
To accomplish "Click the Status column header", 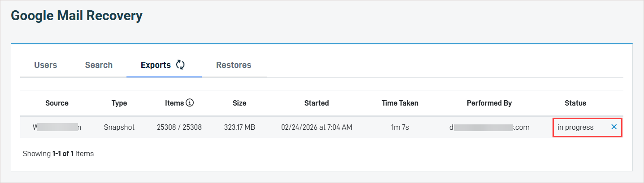I will pyautogui.click(x=575, y=103).
